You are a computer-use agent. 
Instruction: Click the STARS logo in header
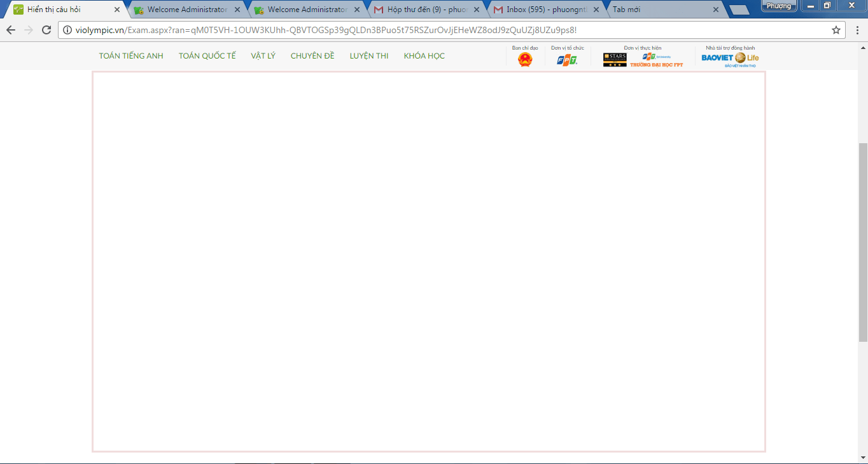click(615, 60)
